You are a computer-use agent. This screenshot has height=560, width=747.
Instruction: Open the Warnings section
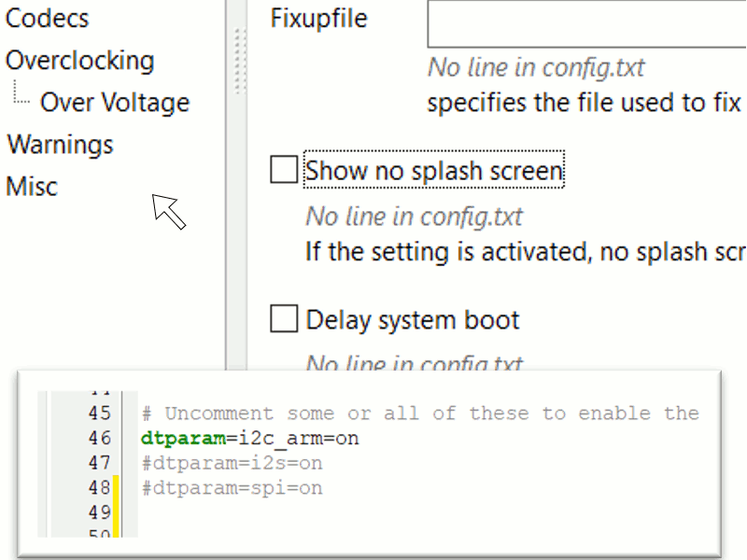tap(60, 144)
